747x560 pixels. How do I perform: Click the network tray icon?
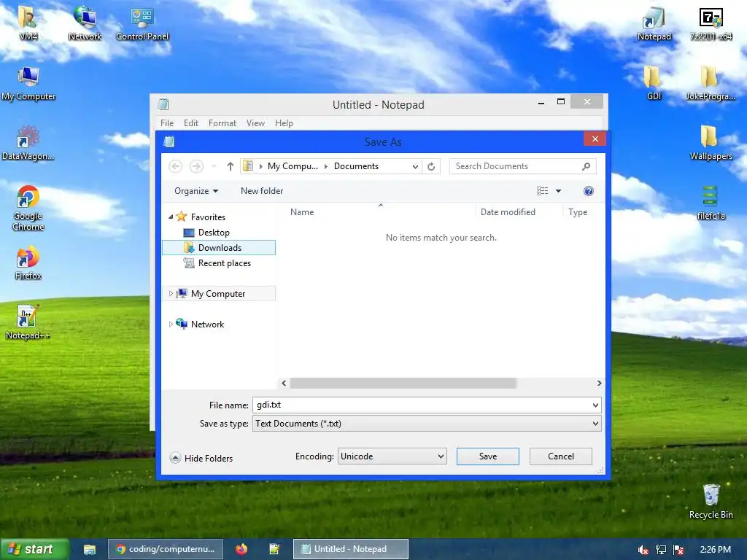[661, 550]
